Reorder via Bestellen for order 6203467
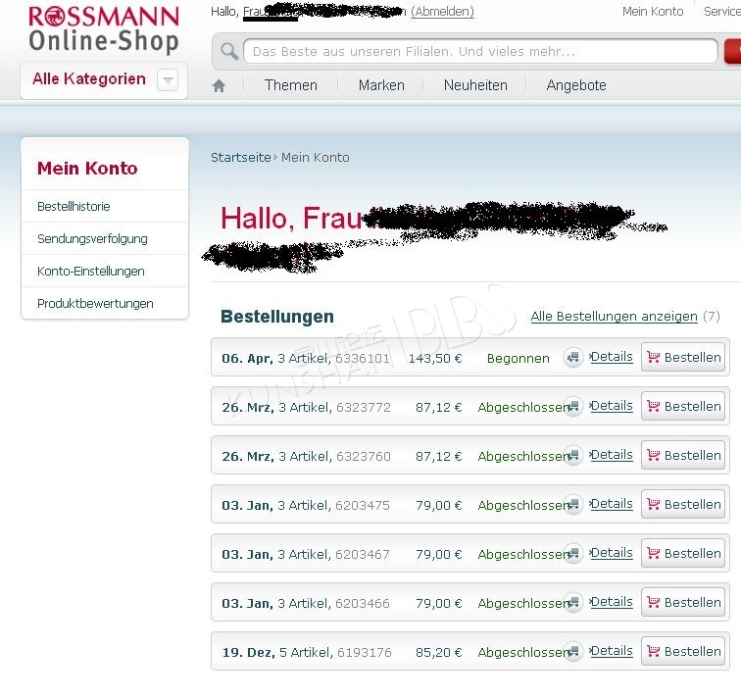 click(x=683, y=553)
